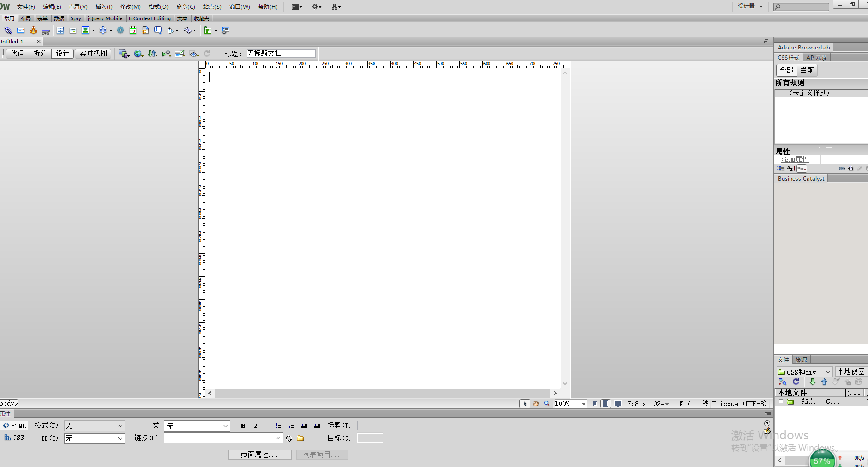Open the Class dropdown
The height and width of the screenshot is (467, 868).
[x=197, y=426]
